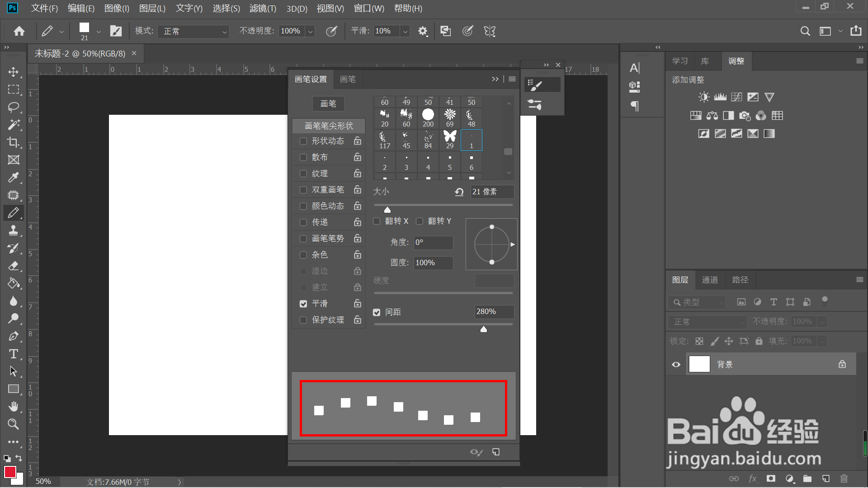Enable Shape Dynamics checkbox
The image size is (868, 488).
coord(303,141)
